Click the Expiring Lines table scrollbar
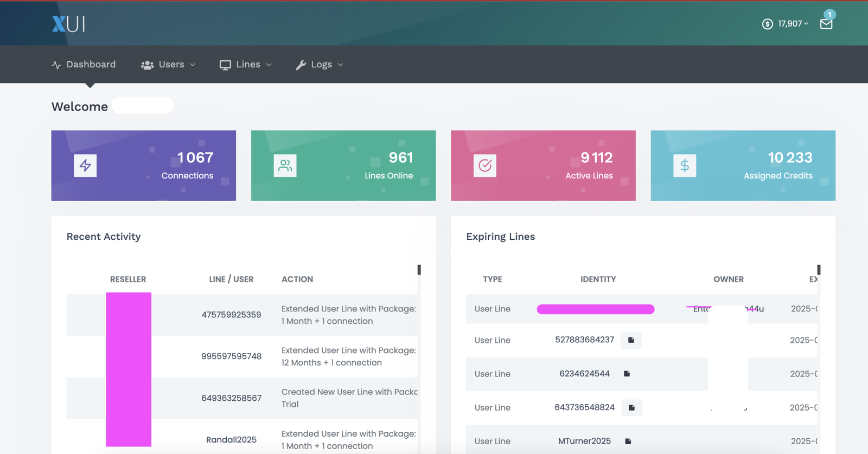The height and width of the screenshot is (454, 868). click(x=818, y=270)
